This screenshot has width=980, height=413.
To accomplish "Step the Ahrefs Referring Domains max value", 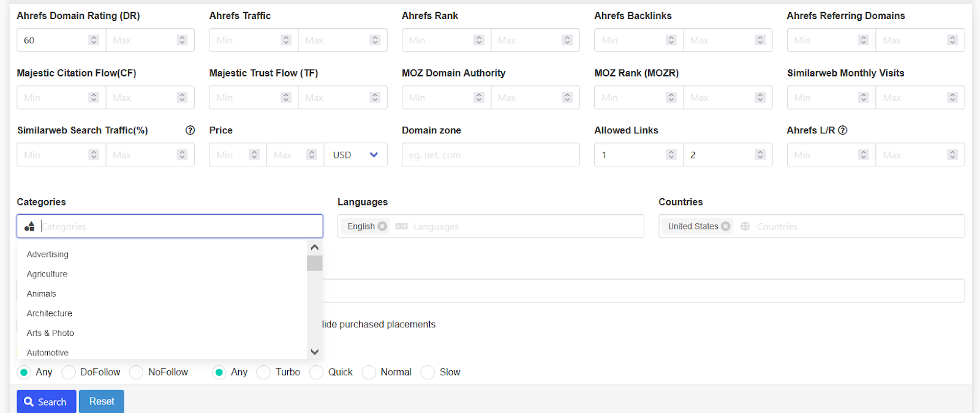I will (952, 40).
